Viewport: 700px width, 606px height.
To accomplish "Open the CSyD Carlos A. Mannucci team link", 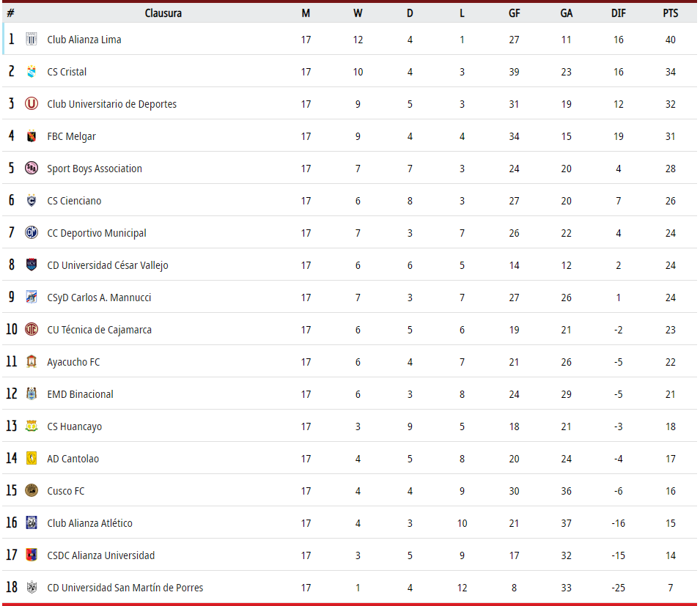I will click(99, 298).
